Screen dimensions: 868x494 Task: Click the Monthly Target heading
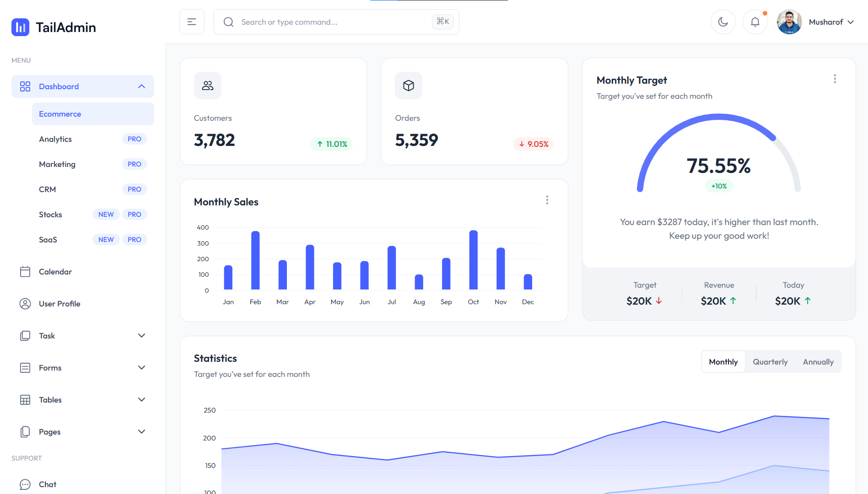(632, 81)
